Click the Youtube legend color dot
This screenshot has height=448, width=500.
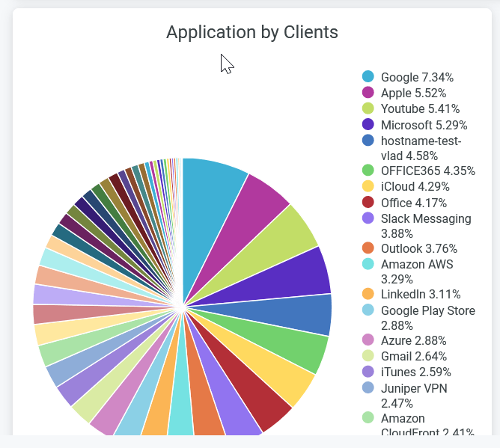click(x=368, y=108)
